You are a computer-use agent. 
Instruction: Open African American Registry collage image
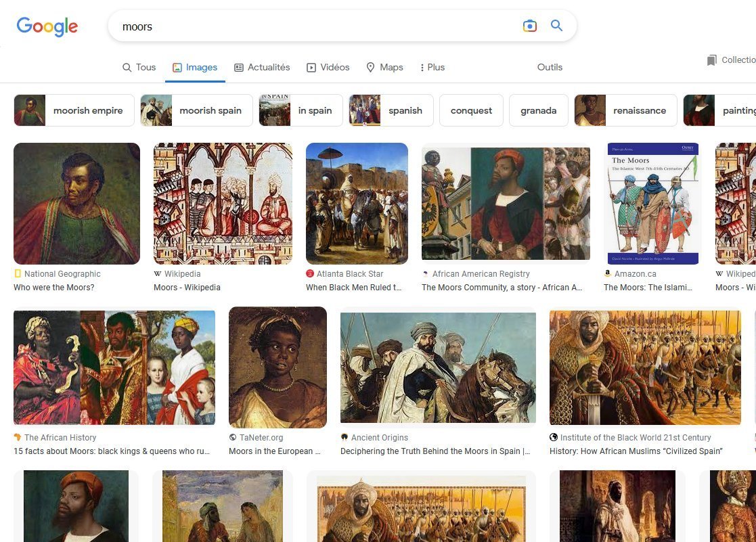[506, 204]
